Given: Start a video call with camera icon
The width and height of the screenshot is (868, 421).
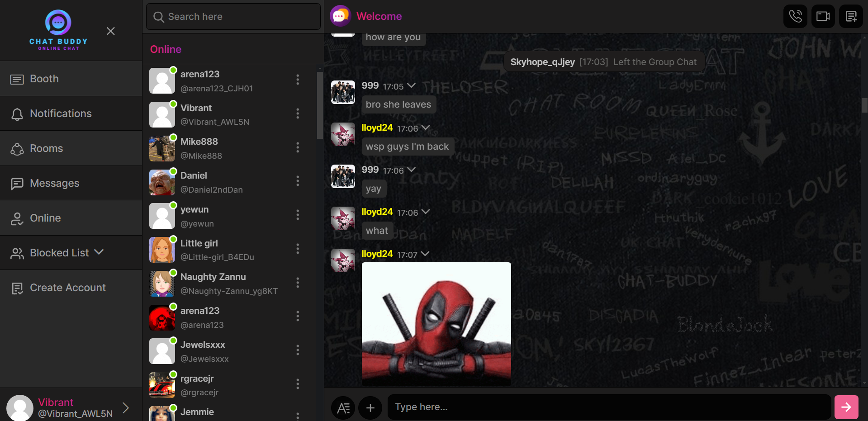Looking at the screenshot, I should click(823, 16).
